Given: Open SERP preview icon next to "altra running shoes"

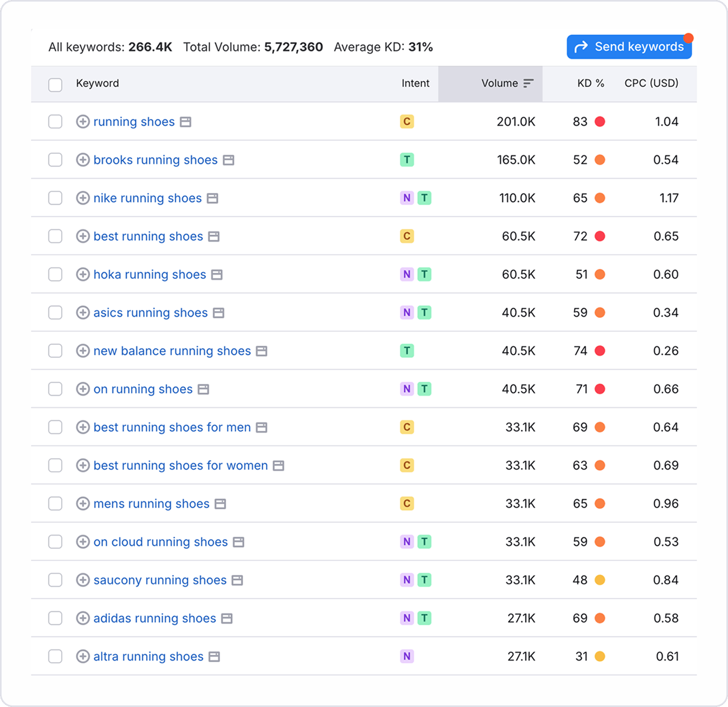Looking at the screenshot, I should pyautogui.click(x=214, y=656).
